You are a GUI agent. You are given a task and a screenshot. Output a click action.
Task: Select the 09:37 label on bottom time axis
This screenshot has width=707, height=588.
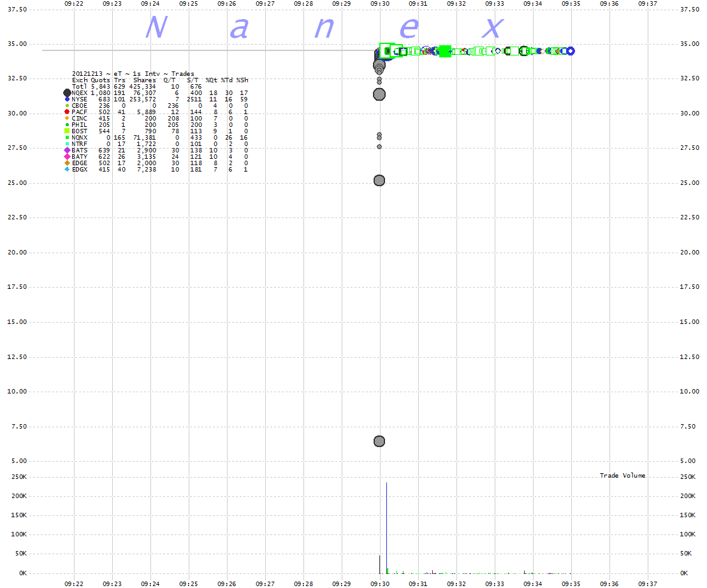648,584
